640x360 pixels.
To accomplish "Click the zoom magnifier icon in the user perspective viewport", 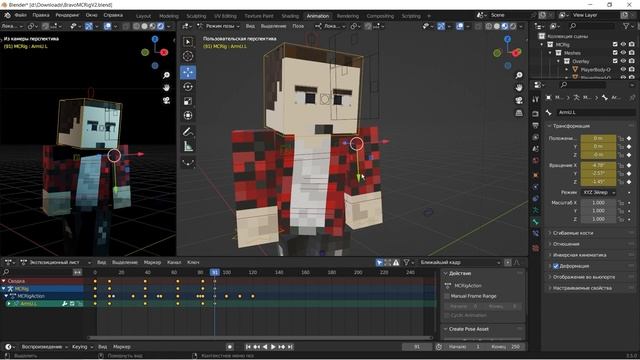I will [x=519, y=75].
